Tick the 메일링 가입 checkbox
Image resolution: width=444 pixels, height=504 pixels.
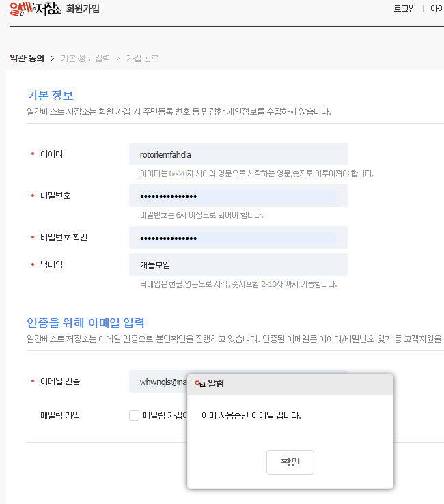click(x=134, y=415)
